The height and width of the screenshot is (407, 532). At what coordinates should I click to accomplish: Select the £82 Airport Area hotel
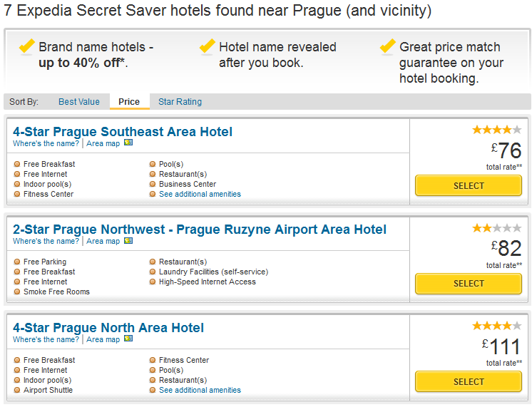pyautogui.click(x=469, y=284)
